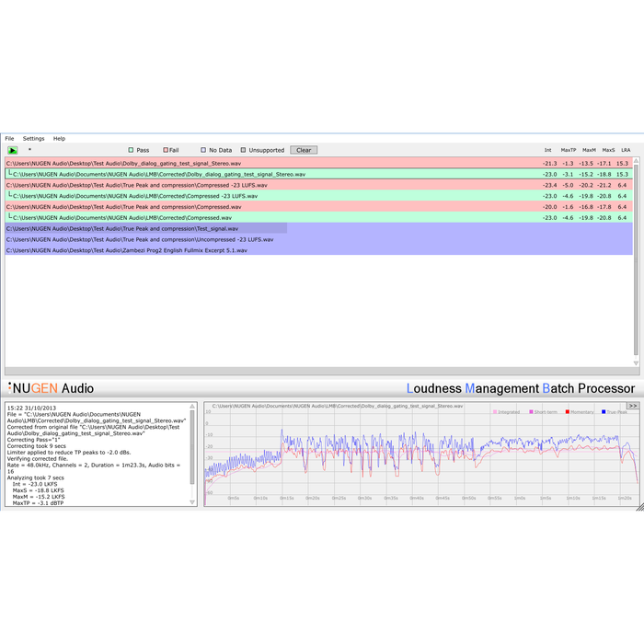Click the >> expand button on graph panel

633,405
